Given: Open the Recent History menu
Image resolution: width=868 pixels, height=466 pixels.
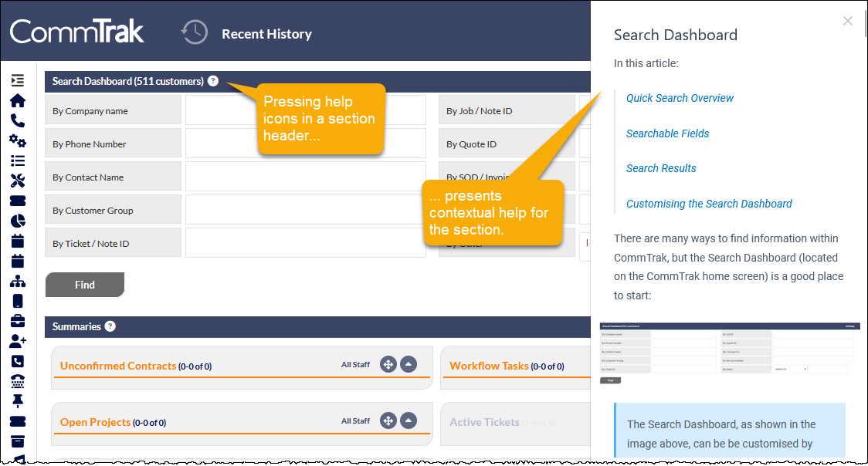Looking at the screenshot, I should 267,34.
